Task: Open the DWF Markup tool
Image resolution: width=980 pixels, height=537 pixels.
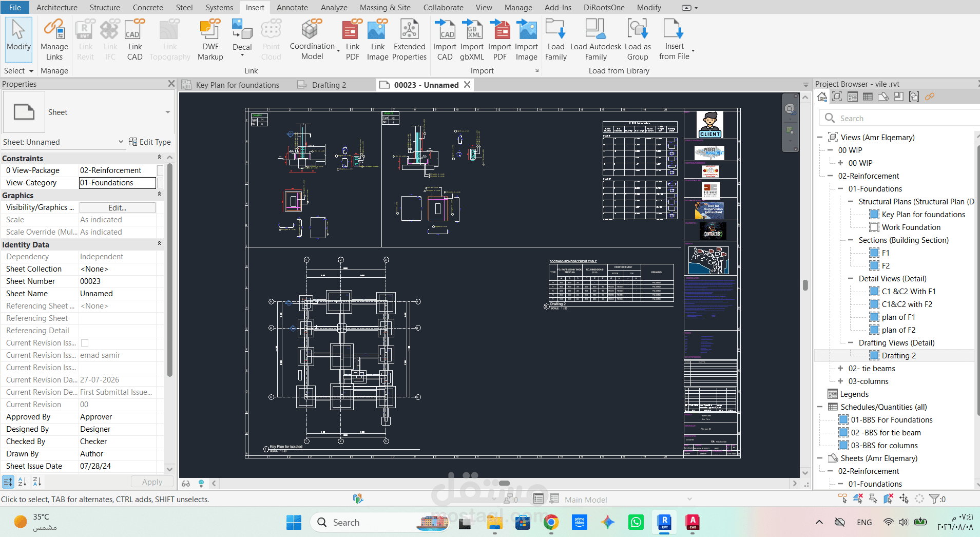Action: coord(210,40)
